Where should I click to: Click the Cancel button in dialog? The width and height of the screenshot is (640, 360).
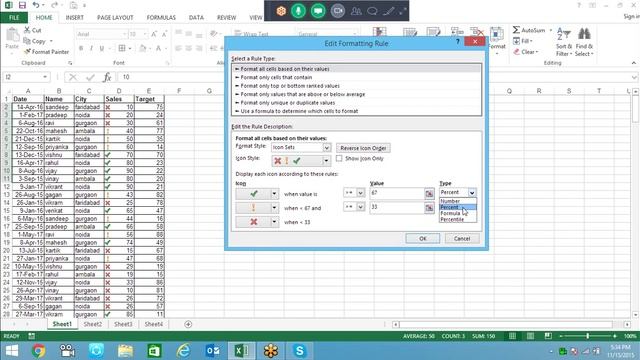(x=462, y=238)
